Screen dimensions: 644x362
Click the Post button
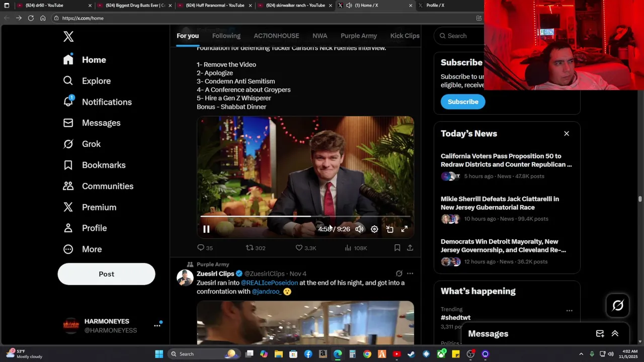tap(106, 274)
